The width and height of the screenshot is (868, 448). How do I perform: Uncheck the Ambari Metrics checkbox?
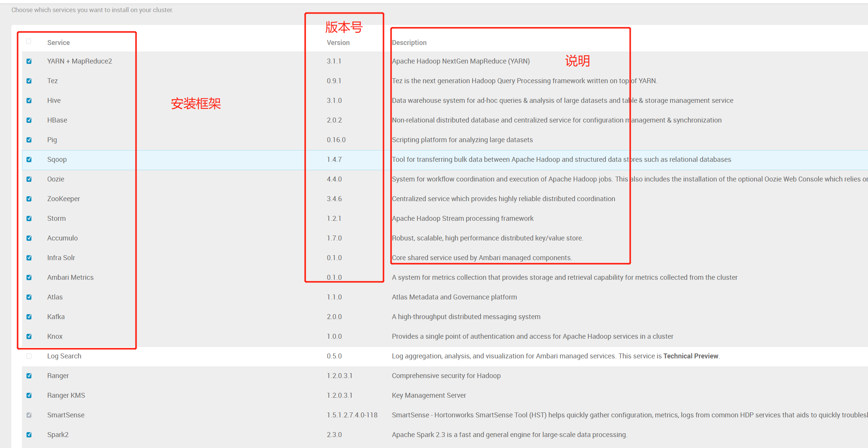tap(29, 277)
